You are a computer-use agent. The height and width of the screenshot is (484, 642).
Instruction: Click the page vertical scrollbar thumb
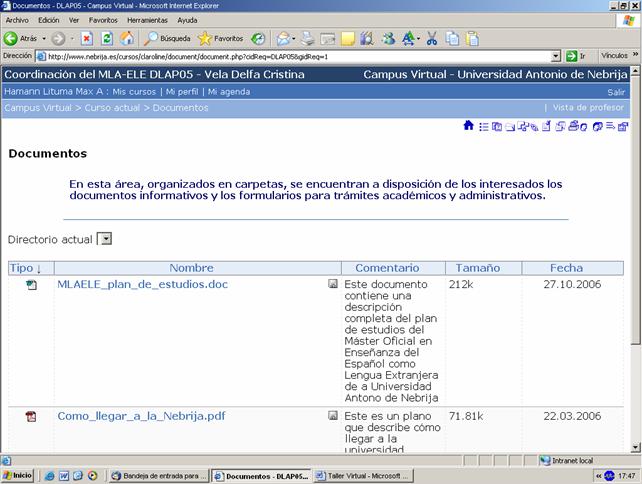(x=635, y=210)
